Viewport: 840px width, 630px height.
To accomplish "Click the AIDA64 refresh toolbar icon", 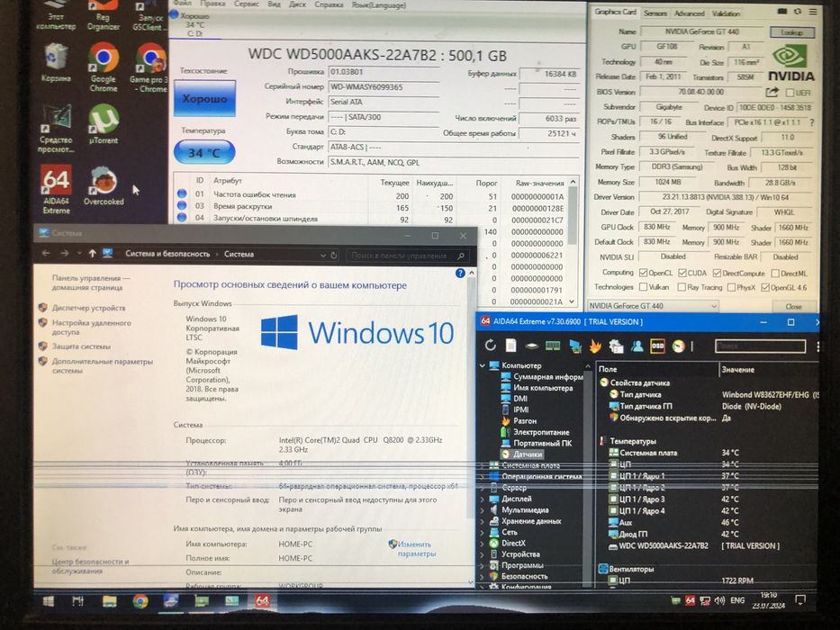I will tap(490, 346).
